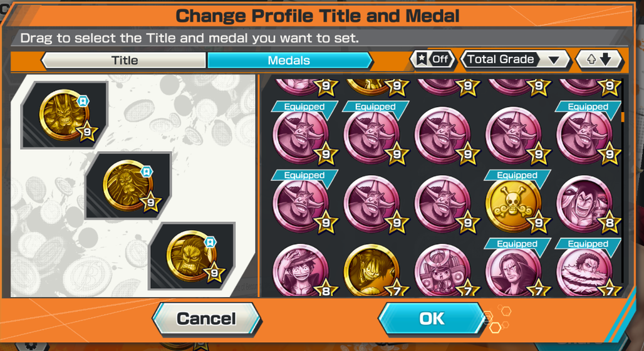Click the orange medal list scrollbar
The image size is (644, 351).
pyautogui.click(x=623, y=117)
